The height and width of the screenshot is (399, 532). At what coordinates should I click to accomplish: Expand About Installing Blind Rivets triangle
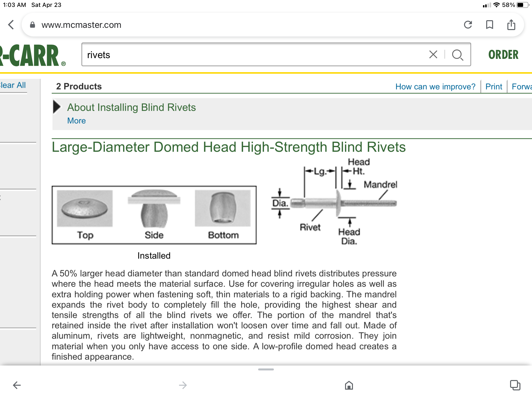pyautogui.click(x=57, y=107)
